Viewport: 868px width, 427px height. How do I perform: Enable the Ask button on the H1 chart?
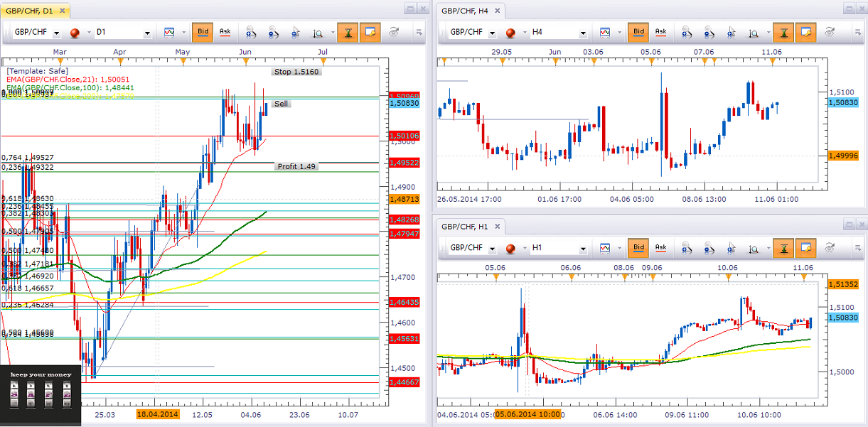pos(661,248)
